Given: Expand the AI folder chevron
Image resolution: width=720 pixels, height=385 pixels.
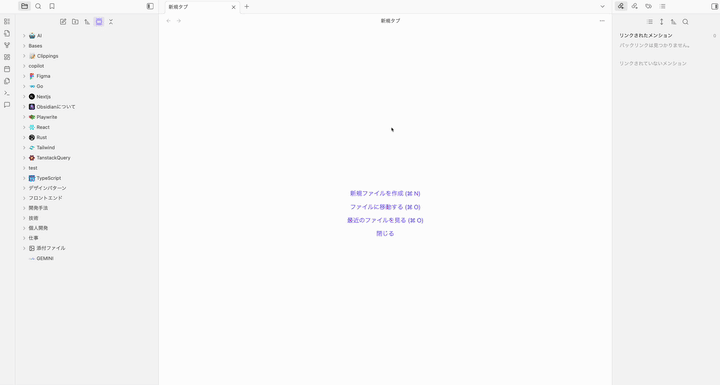Looking at the screenshot, I should click(x=24, y=35).
